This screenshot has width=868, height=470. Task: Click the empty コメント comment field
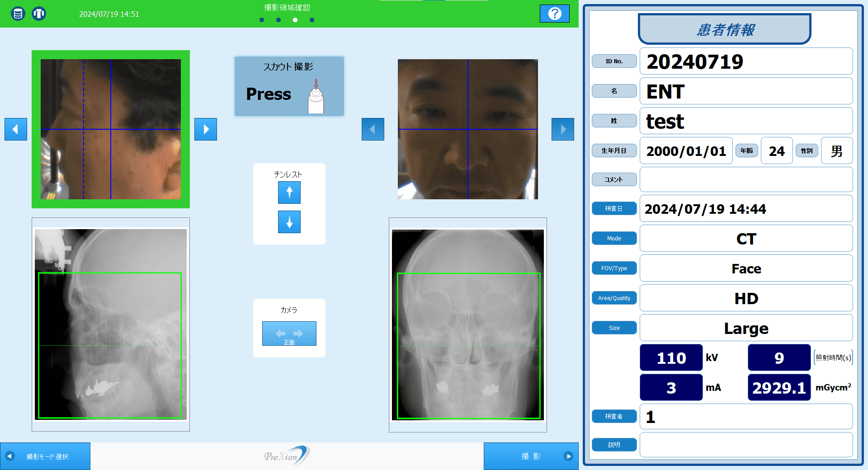tap(746, 179)
